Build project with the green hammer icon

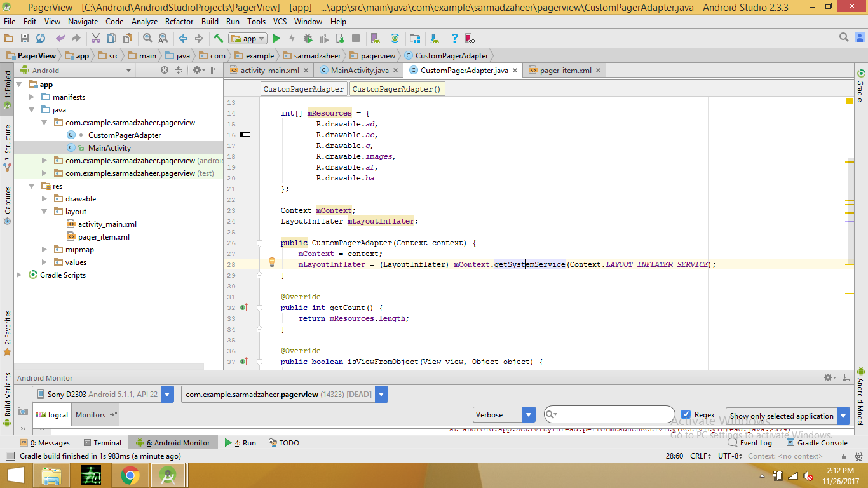(x=218, y=39)
